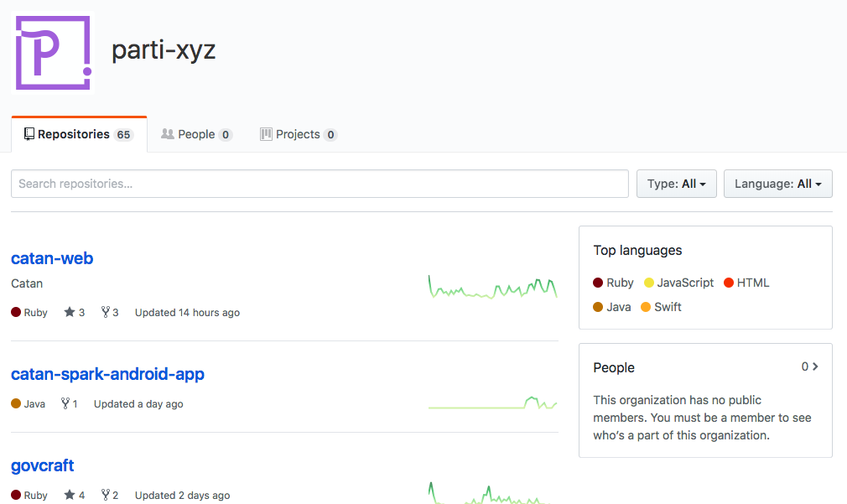Click fork icon on govcraft repository

[105, 495]
